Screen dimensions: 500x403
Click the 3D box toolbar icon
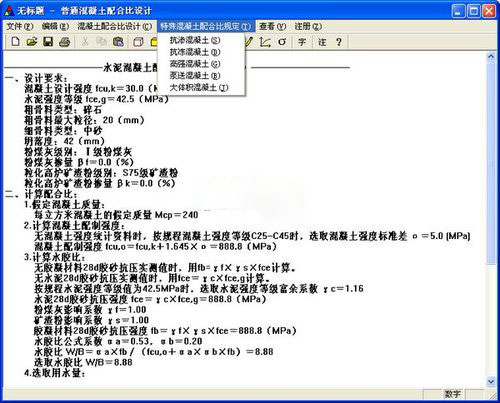point(138,42)
